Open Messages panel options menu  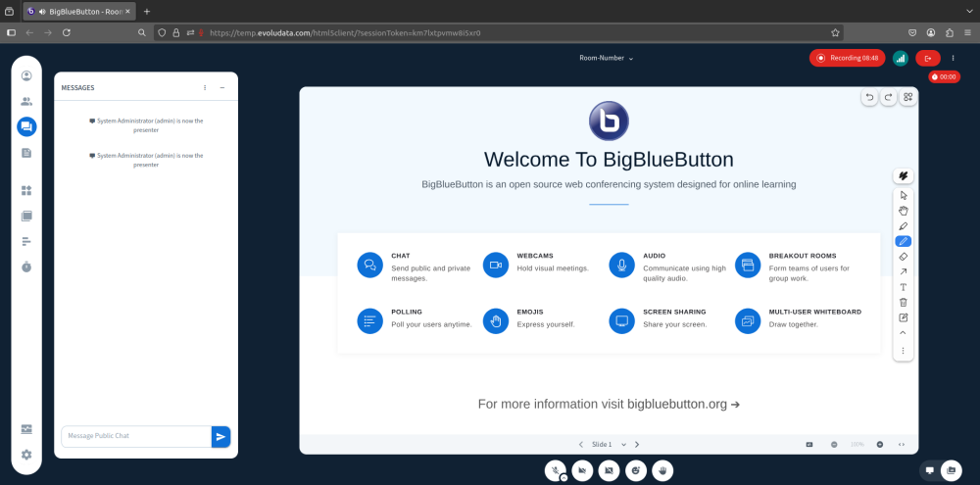point(205,88)
